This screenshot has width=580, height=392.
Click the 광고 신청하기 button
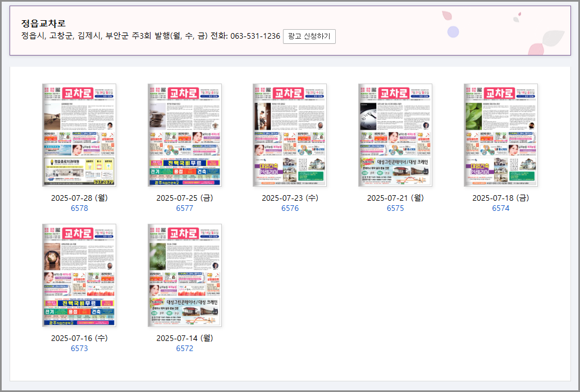[309, 36]
